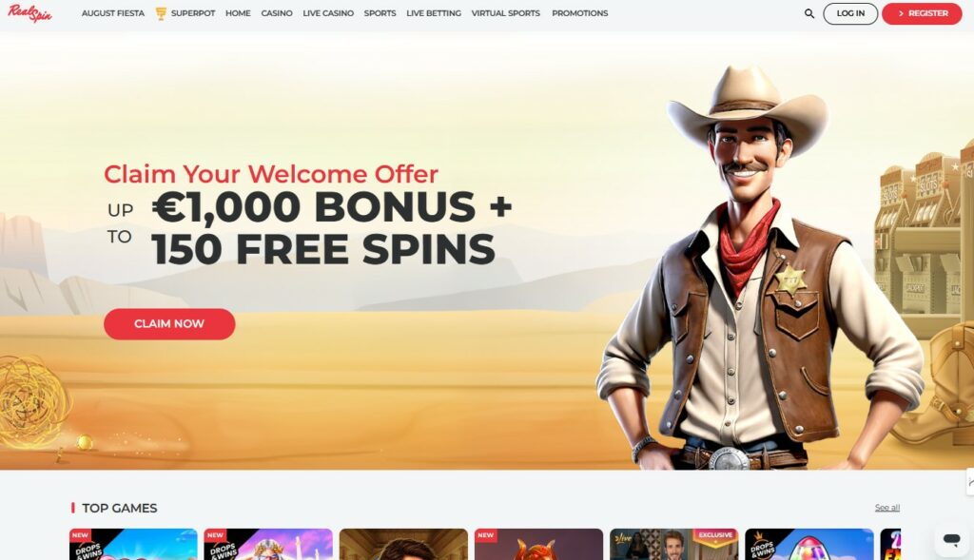Navigate to Sports page

380,13
